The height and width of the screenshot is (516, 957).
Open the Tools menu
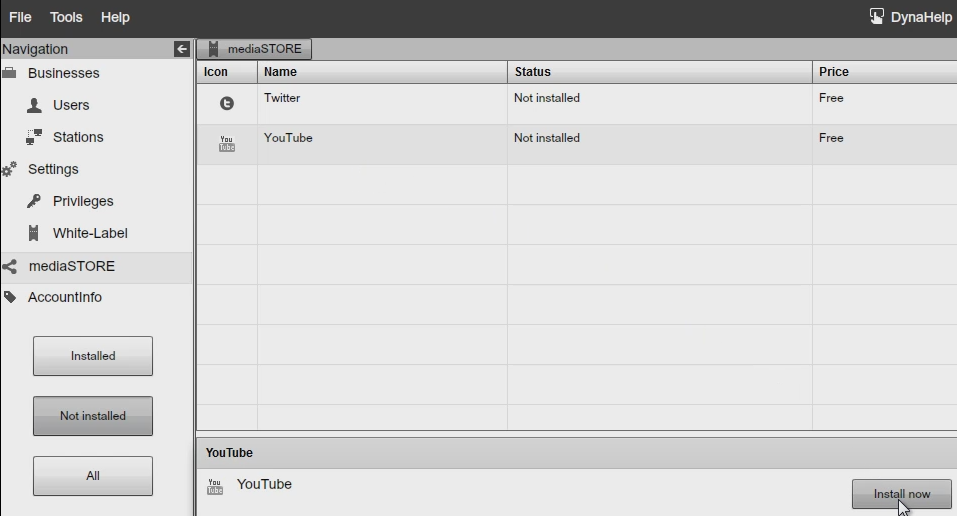click(x=66, y=17)
